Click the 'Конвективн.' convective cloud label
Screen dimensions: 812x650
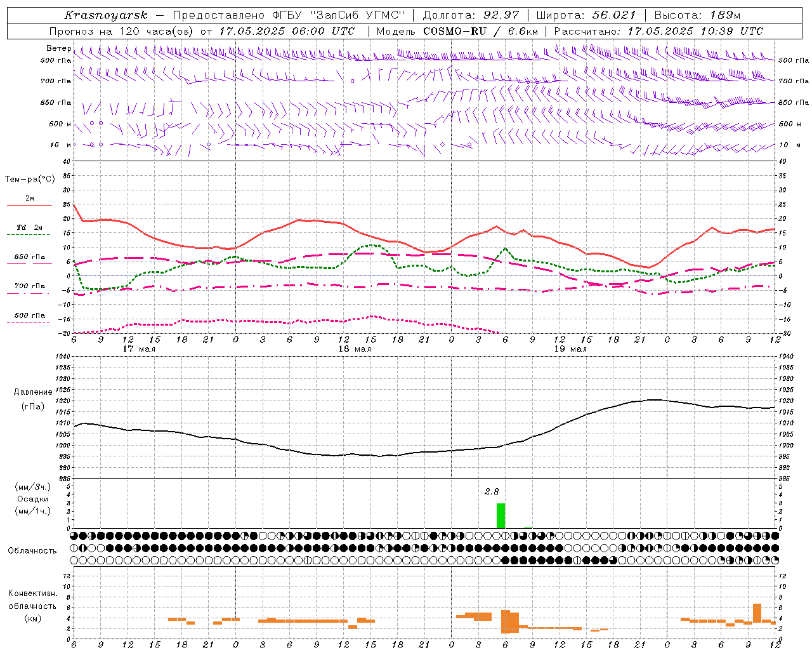click(32, 594)
